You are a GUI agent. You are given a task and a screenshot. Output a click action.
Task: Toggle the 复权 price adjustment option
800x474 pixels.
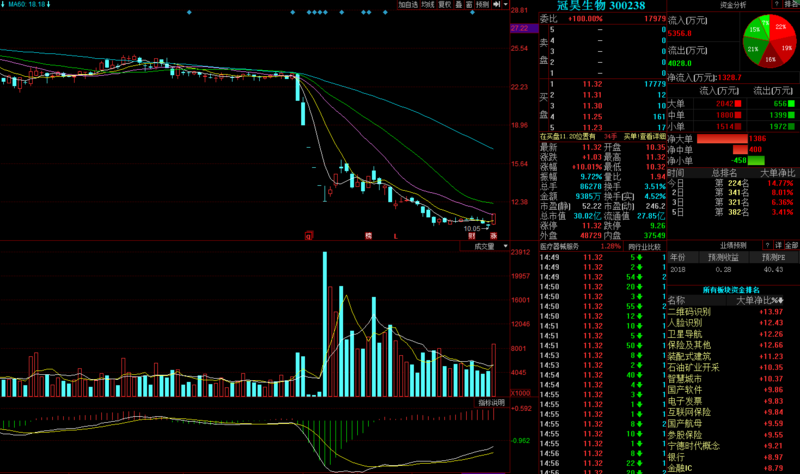tap(446, 5)
